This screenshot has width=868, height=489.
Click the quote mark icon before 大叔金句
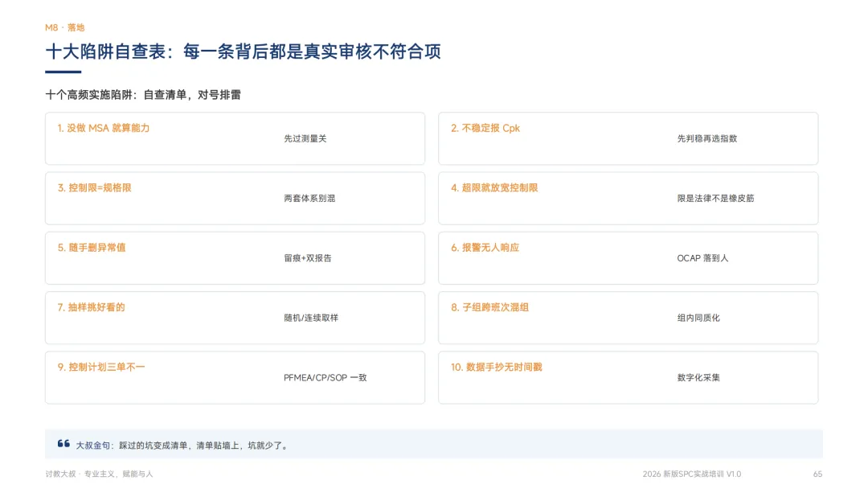[63, 444]
